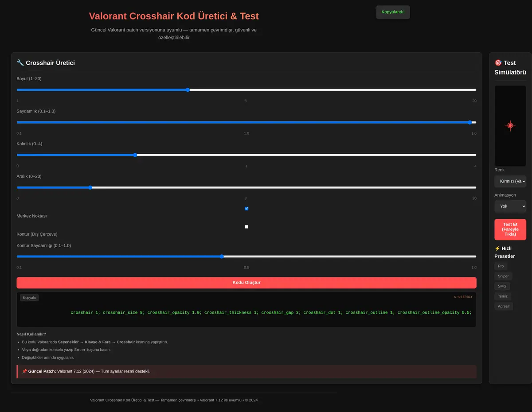Click the 'Değişiklikler anında uygulanır.' instruction line
532x412 pixels.
[x=48, y=358]
